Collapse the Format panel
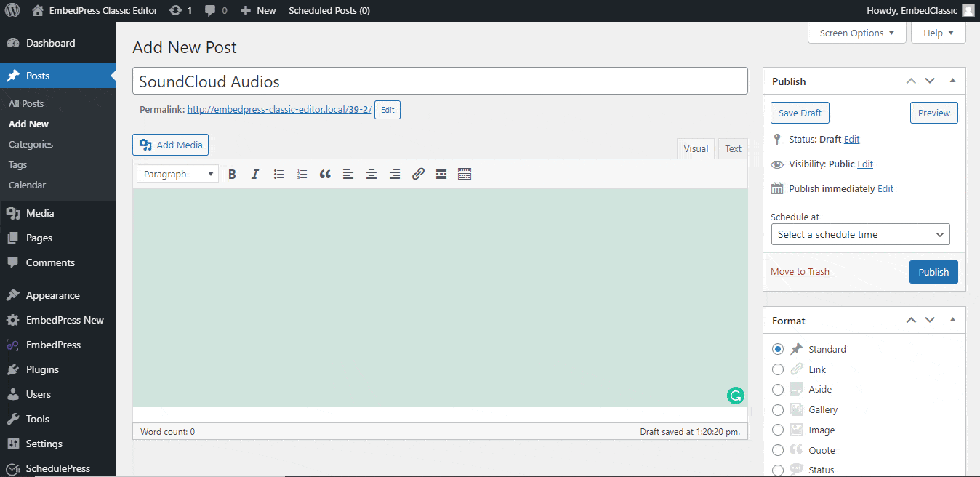Image resolution: width=980 pixels, height=477 pixels. (x=952, y=321)
